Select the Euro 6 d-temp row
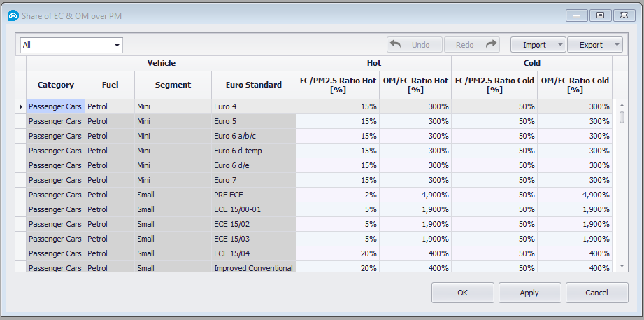 click(x=253, y=151)
